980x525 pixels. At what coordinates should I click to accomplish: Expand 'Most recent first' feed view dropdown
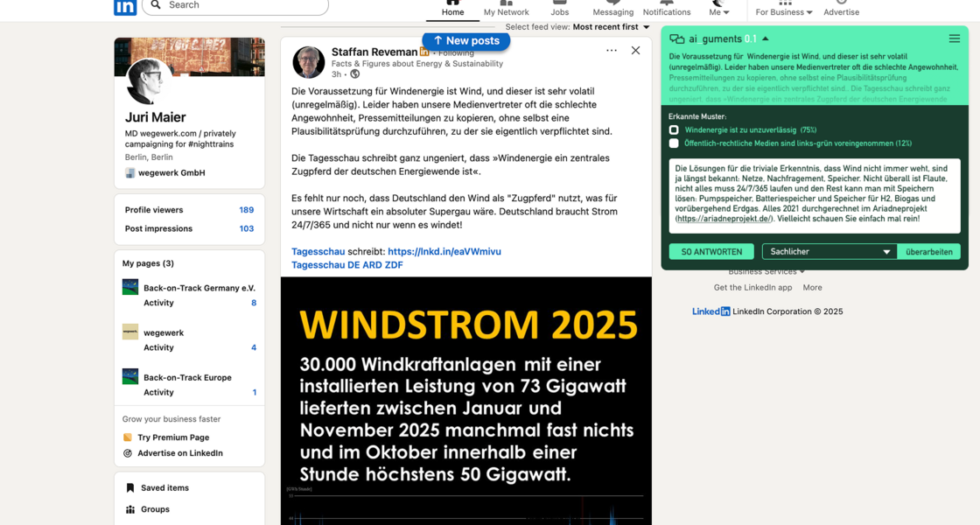click(x=611, y=27)
